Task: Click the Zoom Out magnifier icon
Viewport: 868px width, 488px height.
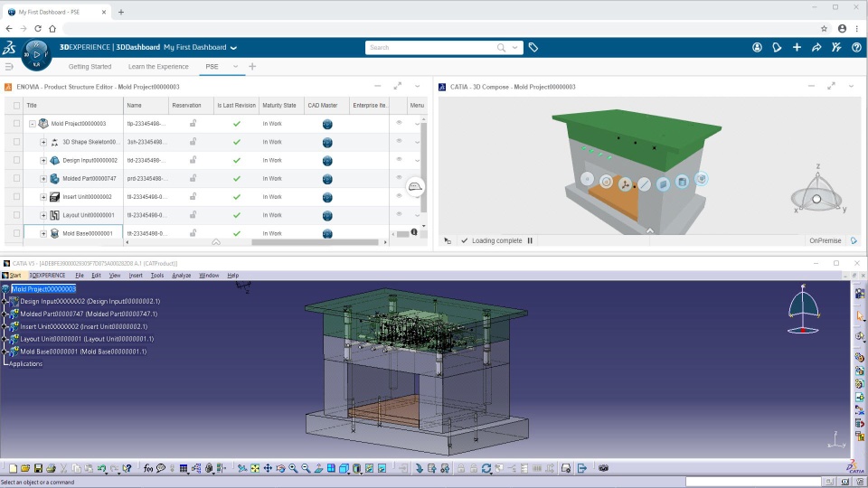Action: (x=306, y=469)
